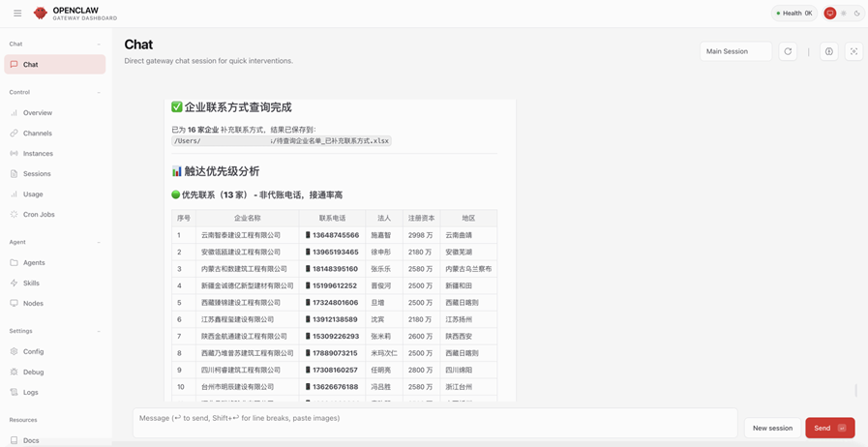Select phone number 13965193465
The height and width of the screenshot is (447, 868).
336,252
